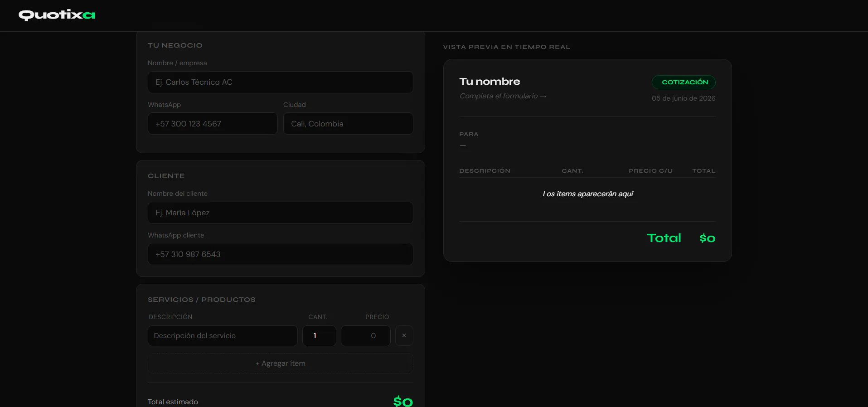Select the Nombre del cliente field

[280, 213]
